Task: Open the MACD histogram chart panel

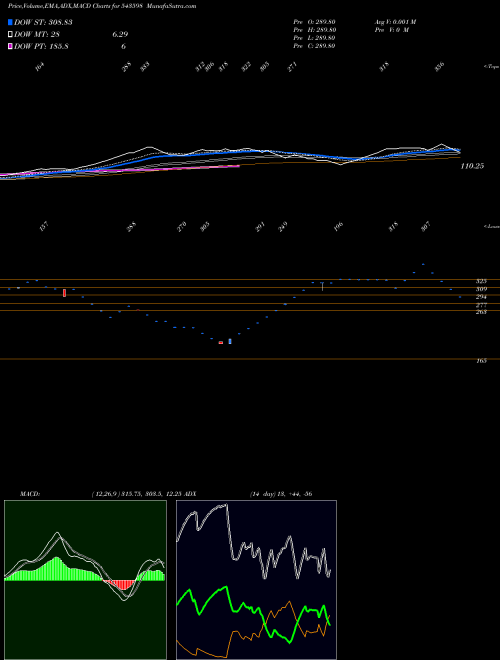Action: click(85, 580)
